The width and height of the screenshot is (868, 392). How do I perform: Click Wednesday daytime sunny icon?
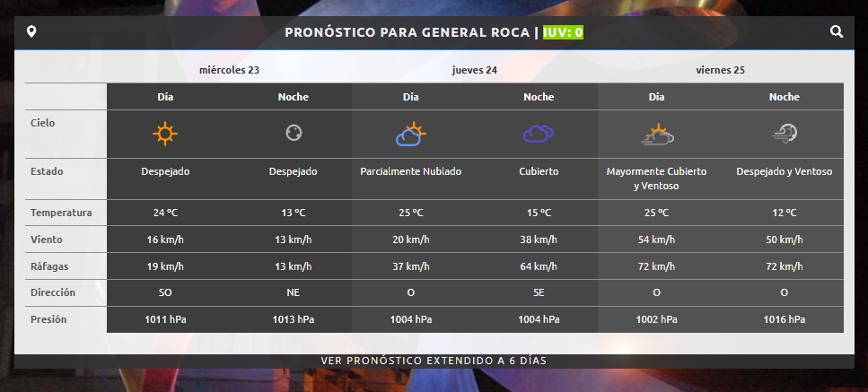[165, 134]
